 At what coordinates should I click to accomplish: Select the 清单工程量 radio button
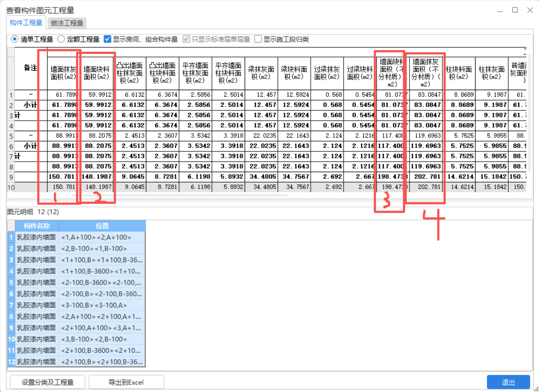point(32,39)
